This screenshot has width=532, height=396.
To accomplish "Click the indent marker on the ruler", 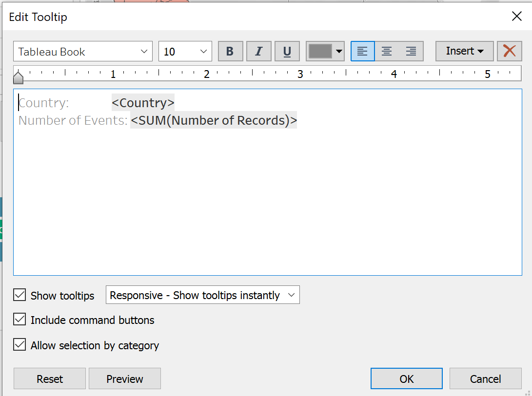I will pos(18,77).
